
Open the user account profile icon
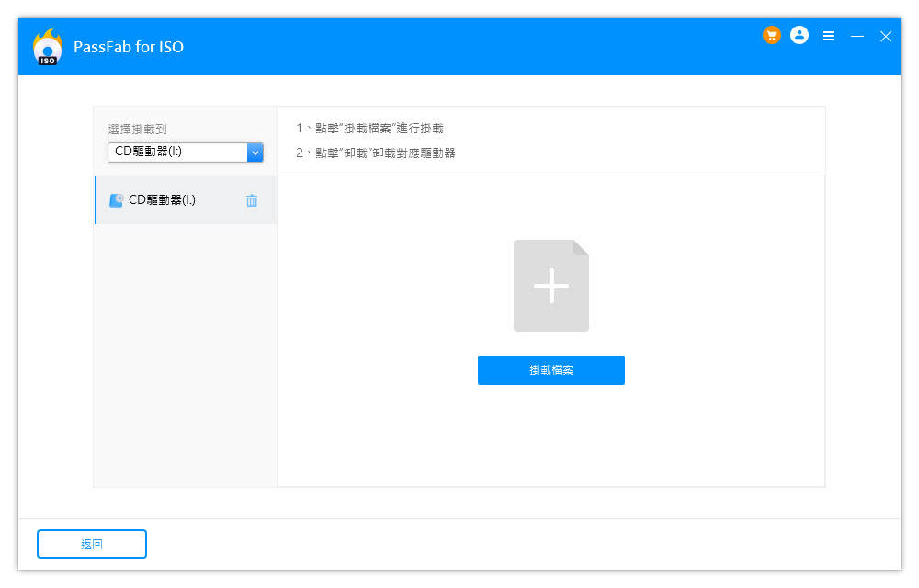[x=800, y=36]
